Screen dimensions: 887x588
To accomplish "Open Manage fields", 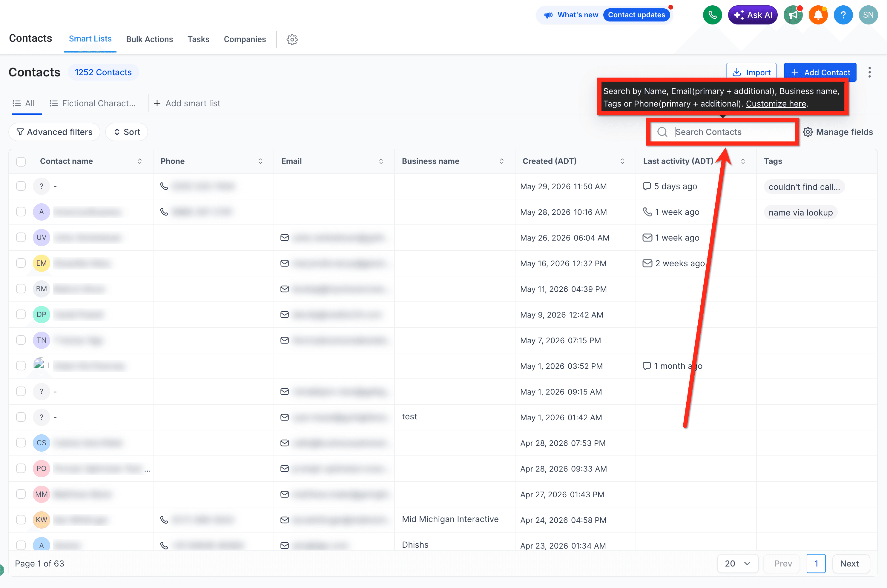I will tap(837, 132).
